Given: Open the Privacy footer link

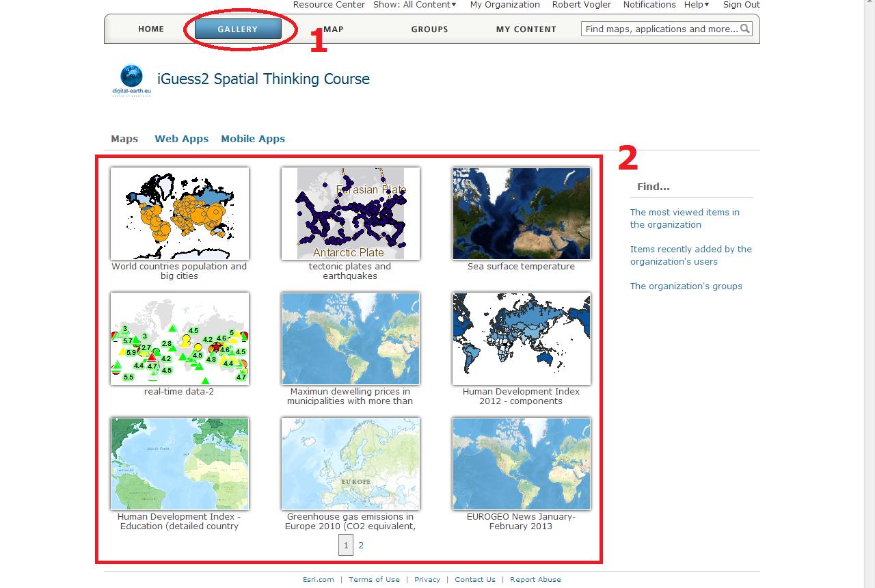Looking at the screenshot, I should click(427, 580).
